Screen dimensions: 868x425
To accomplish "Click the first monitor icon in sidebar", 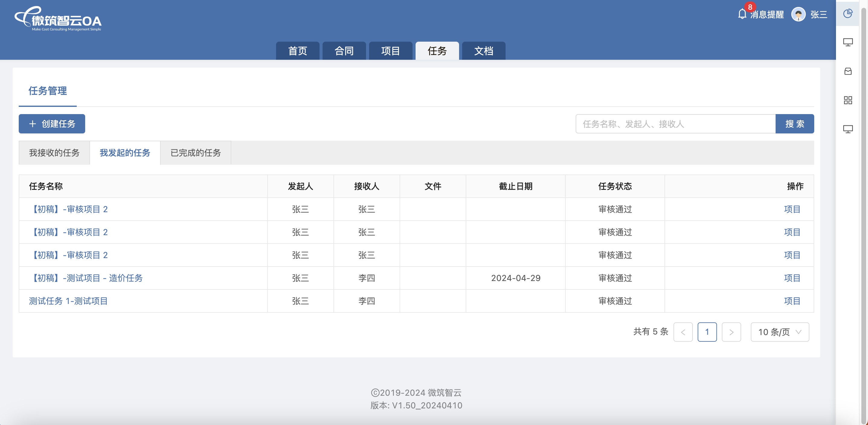I will pyautogui.click(x=847, y=43).
